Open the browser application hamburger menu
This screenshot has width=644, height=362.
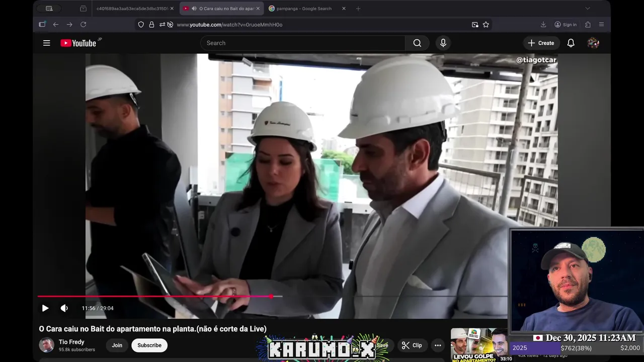[x=601, y=25]
